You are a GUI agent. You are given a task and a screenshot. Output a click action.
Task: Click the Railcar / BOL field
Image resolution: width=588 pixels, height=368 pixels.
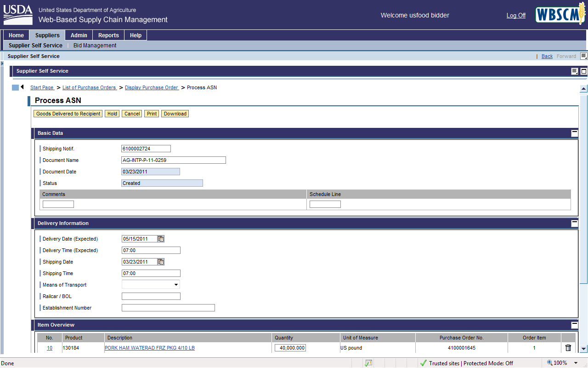click(151, 296)
